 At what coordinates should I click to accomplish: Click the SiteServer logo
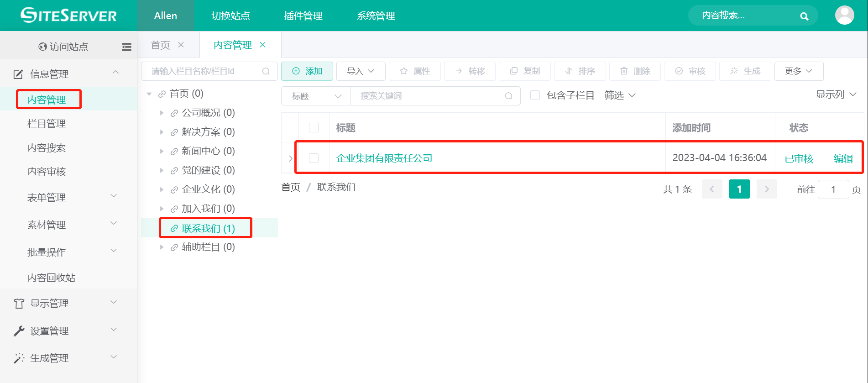pos(68,16)
